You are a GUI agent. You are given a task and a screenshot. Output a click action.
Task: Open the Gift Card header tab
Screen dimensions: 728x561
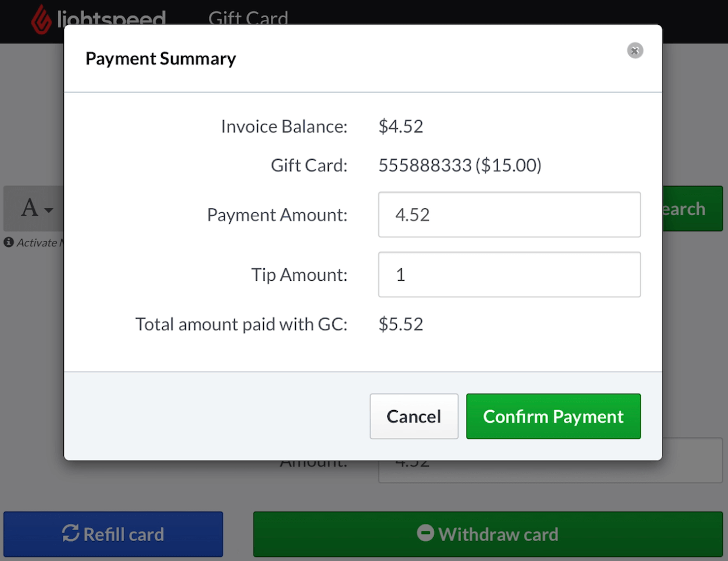[x=248, y=19]
